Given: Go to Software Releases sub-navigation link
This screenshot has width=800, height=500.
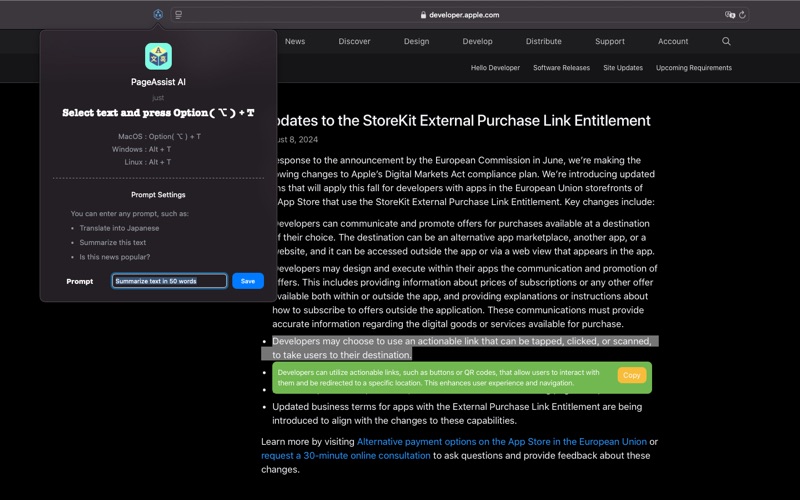Looking at the screenshot, I should (561, 68).
